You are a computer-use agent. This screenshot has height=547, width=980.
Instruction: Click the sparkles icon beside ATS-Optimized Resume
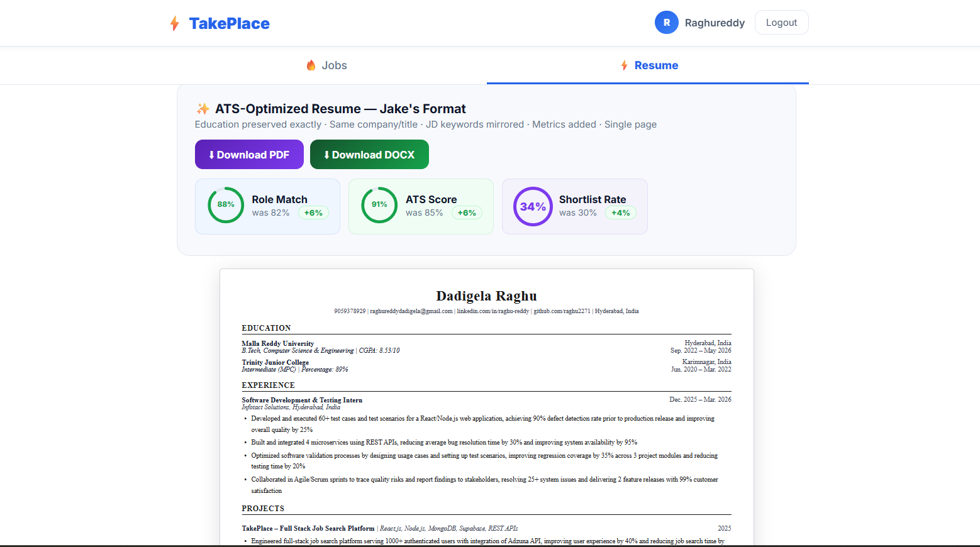(x=203, y=109)
